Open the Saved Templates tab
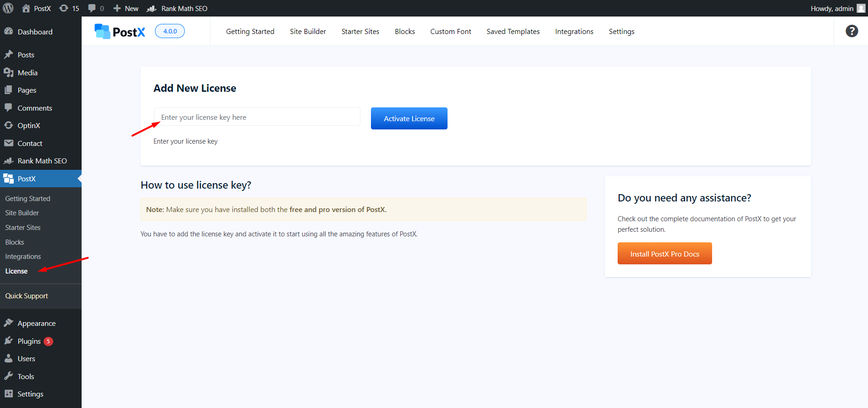Screen dimensions: 868x408 tap(513, 31)
